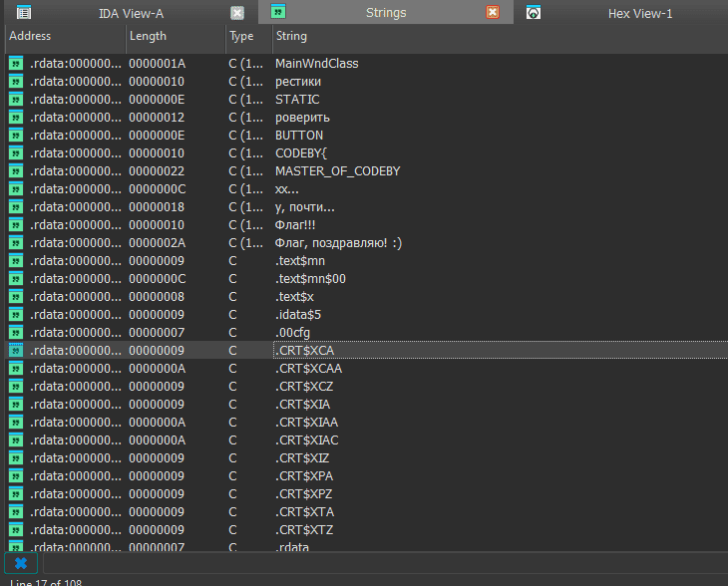
Task: Click the string icon of the MainWndClass row
Action: [x=16, y=64]
